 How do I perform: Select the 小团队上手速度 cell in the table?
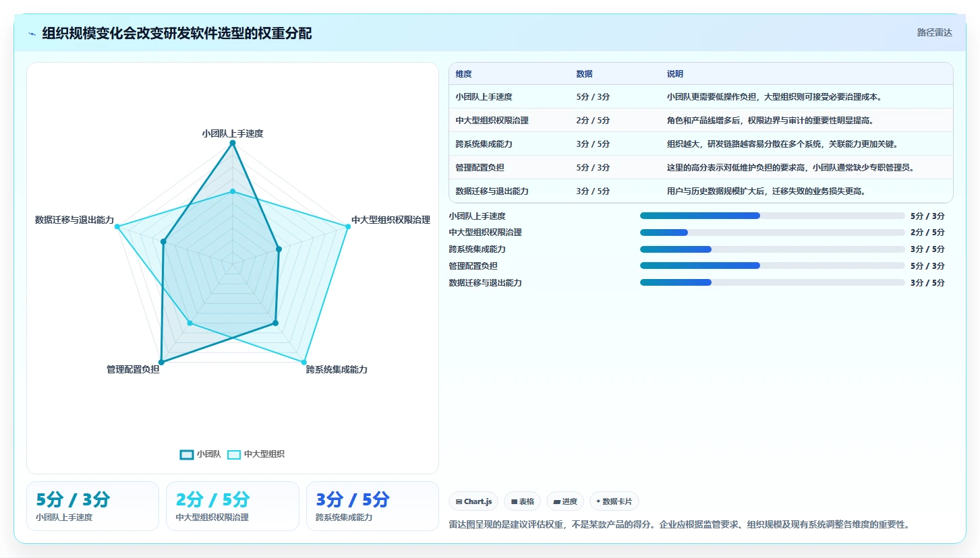(x=484, y=97)
